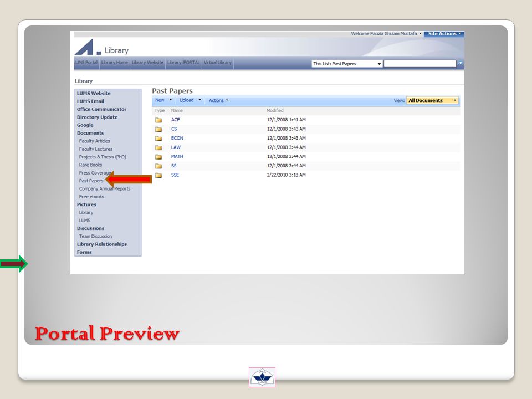The width and height of the screenshot is (532, 399).
Task: Open Directory Update link
Action: 98,117
